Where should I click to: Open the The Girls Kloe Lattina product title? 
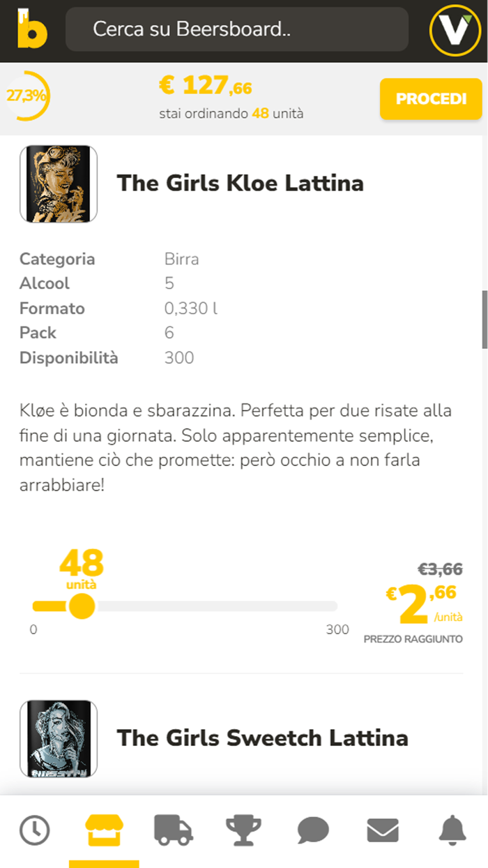point(241,183)
